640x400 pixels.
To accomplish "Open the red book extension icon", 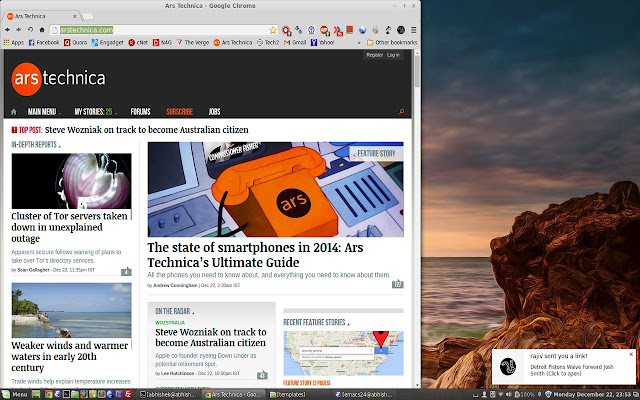I will tap(349, 30).
